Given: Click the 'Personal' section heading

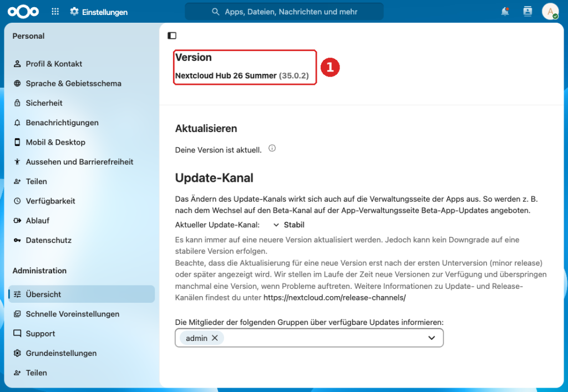Looking at the screenshot, I should 28,36.
